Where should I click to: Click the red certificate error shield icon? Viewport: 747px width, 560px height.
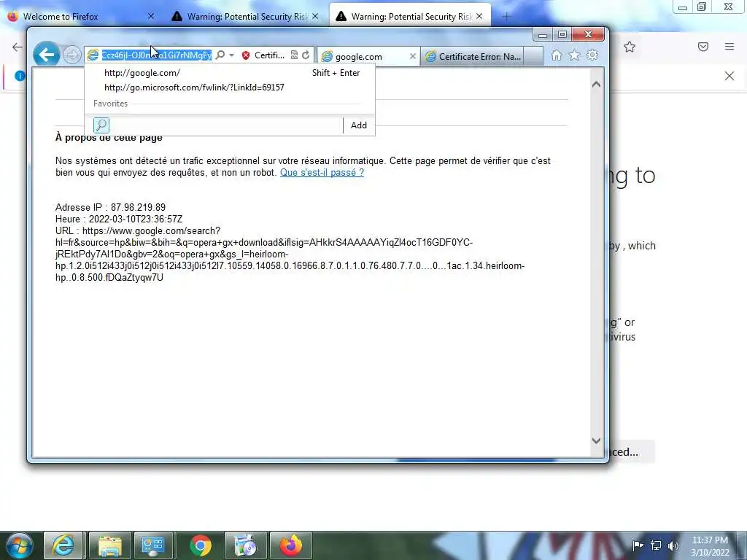point(246,55)
